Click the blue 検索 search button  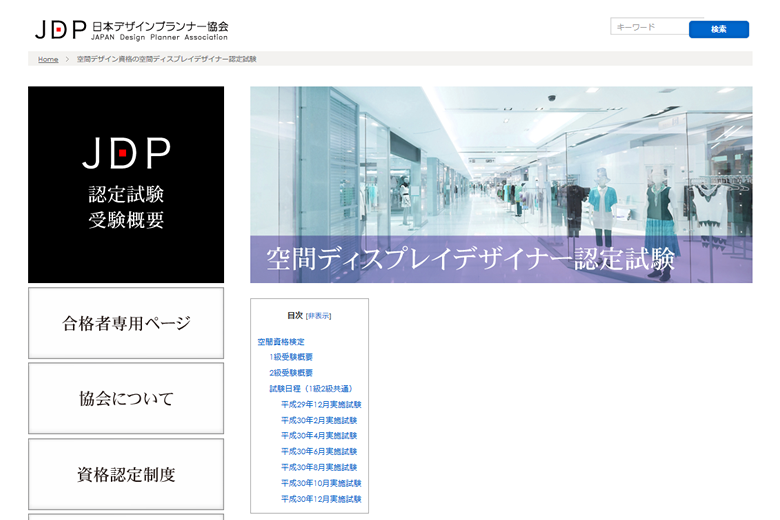[x=719, y=29]
